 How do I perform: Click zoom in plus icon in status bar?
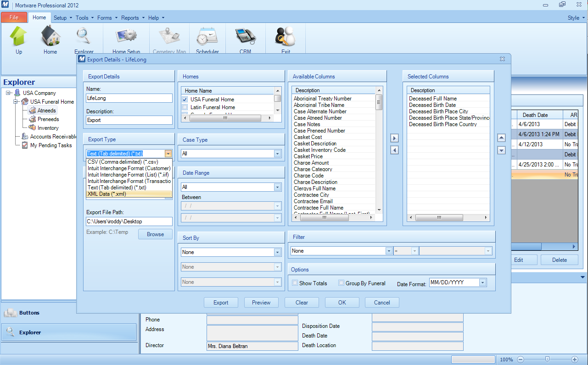click(575, 359)
